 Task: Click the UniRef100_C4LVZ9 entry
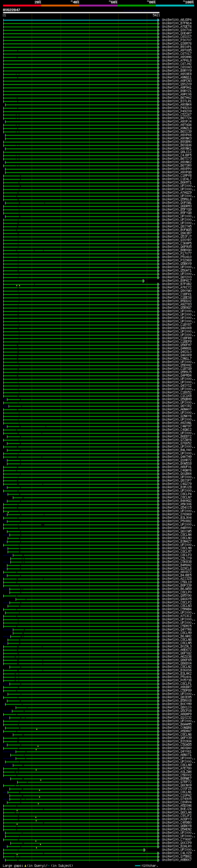[x=177, y=853]
